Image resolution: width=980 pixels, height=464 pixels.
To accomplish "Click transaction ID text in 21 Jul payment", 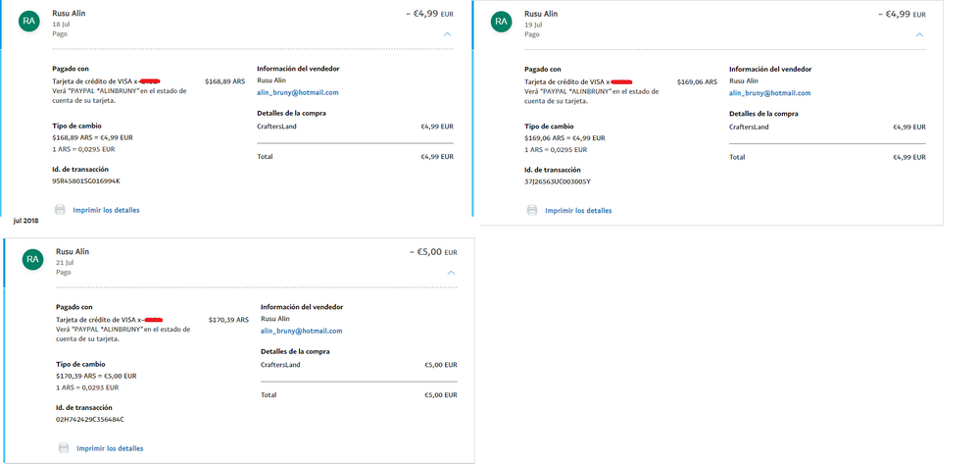I will tap(90, 419).
